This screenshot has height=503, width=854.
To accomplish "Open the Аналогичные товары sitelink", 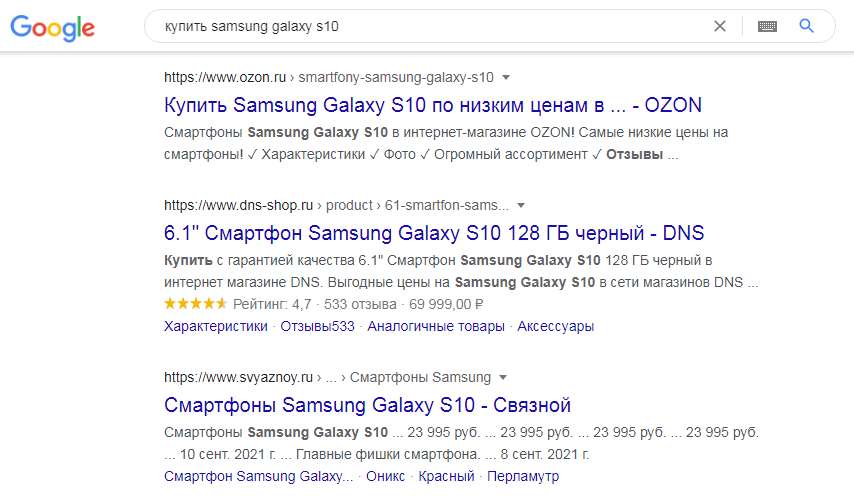I will point(436,326).
